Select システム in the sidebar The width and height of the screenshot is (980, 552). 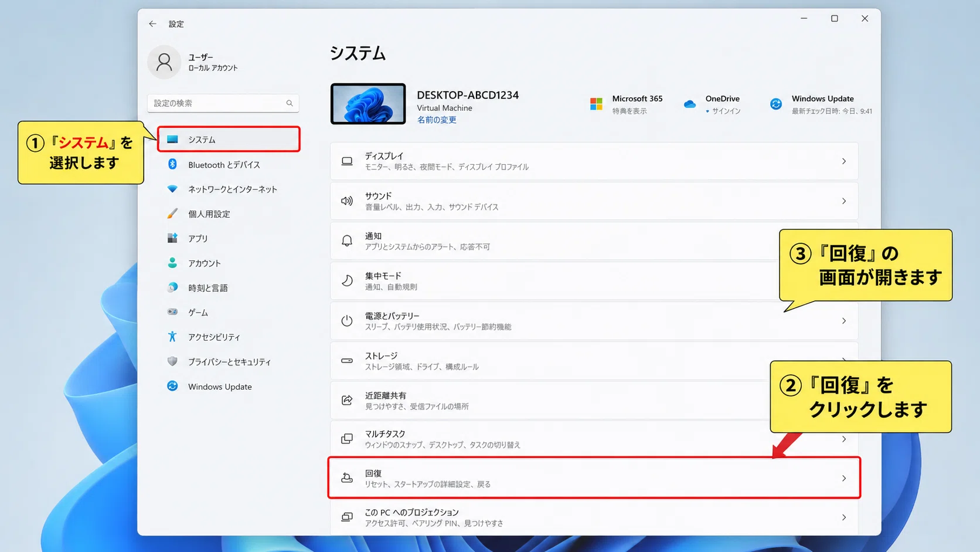click(x=229, y=140)
